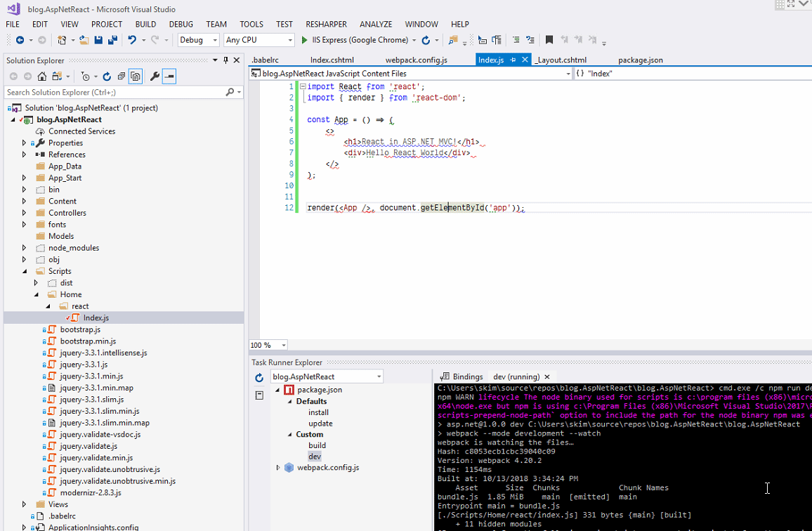Click the Home icon in Solution Explorer
Image resolution: width=812 pixels, height=531 pixels.
pyautogui.click(x=42, y=77)
